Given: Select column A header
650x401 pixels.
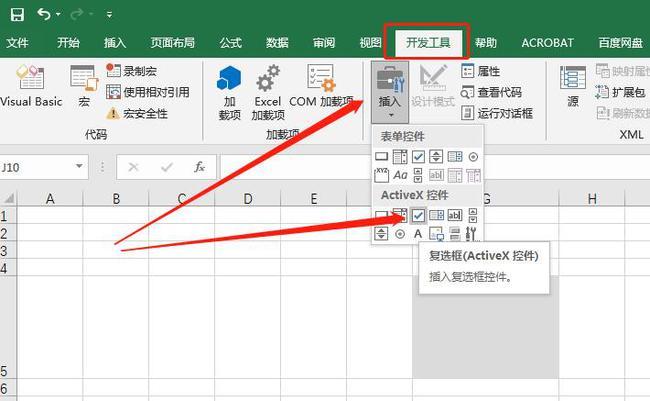Looking at the screenshot, I should 50,199.
